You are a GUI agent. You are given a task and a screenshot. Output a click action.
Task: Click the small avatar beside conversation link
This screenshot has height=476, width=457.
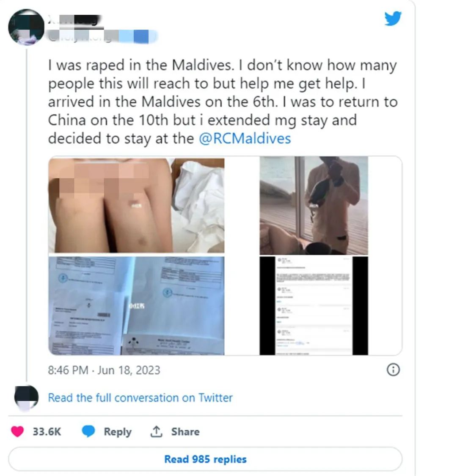(26, 397)
